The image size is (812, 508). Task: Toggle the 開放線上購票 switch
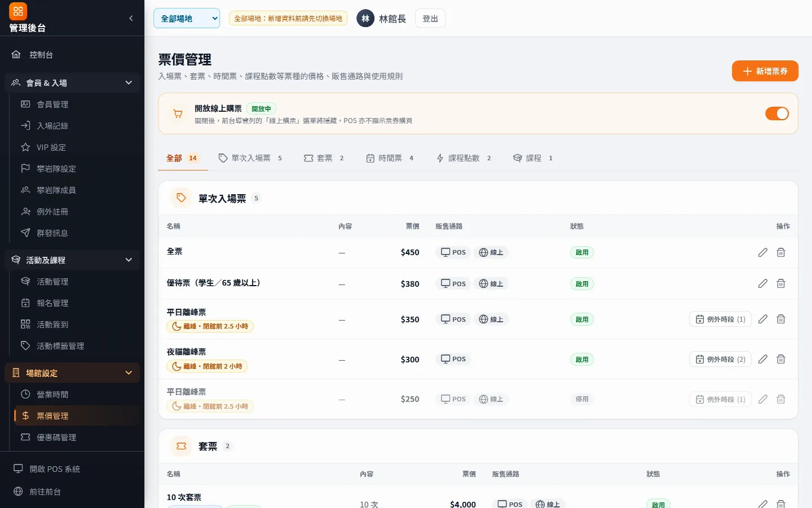pyautogui.click(x=777, y=113)
